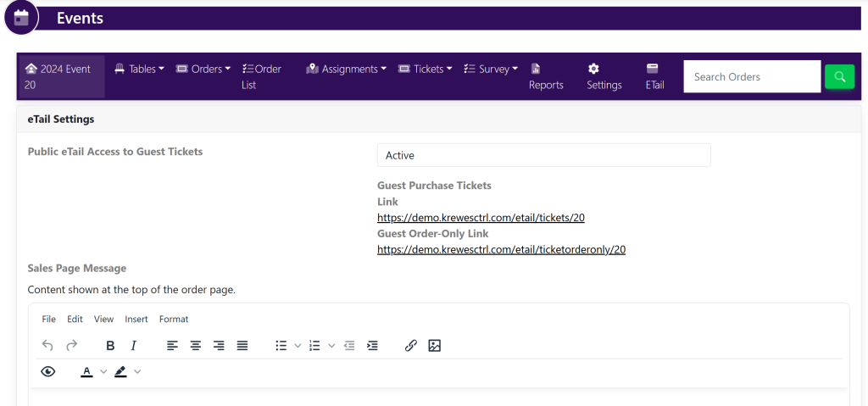Expand the Tables dropdown menu
The width and height of the screenshot is (868, 406).
tap(139, 69)
